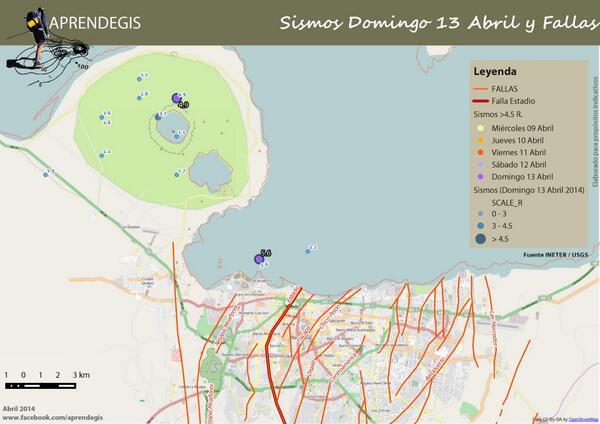The image size is (600, 424).
Task: Select the 'Falla Estadio' legend label
Action: [513, 101]
